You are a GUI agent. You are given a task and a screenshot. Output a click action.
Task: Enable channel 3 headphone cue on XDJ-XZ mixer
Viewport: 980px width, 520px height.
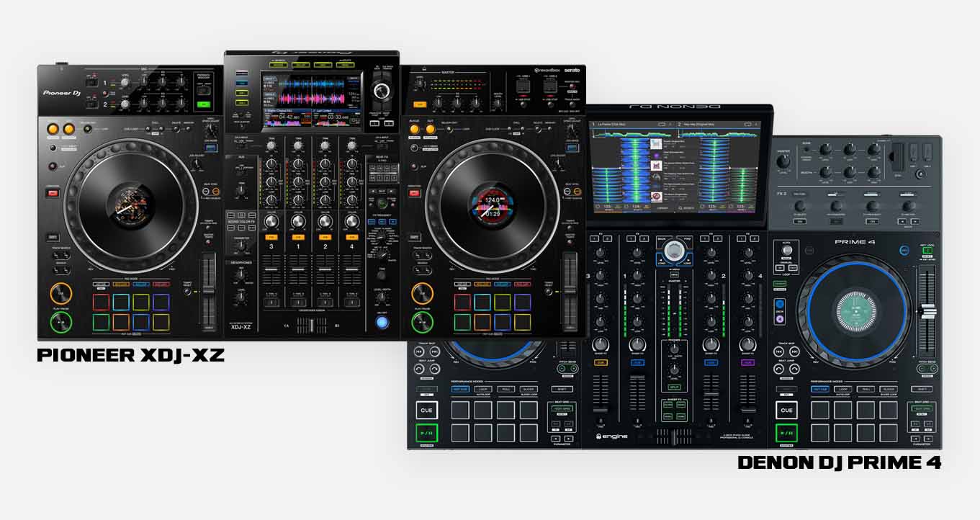(271, 237)
